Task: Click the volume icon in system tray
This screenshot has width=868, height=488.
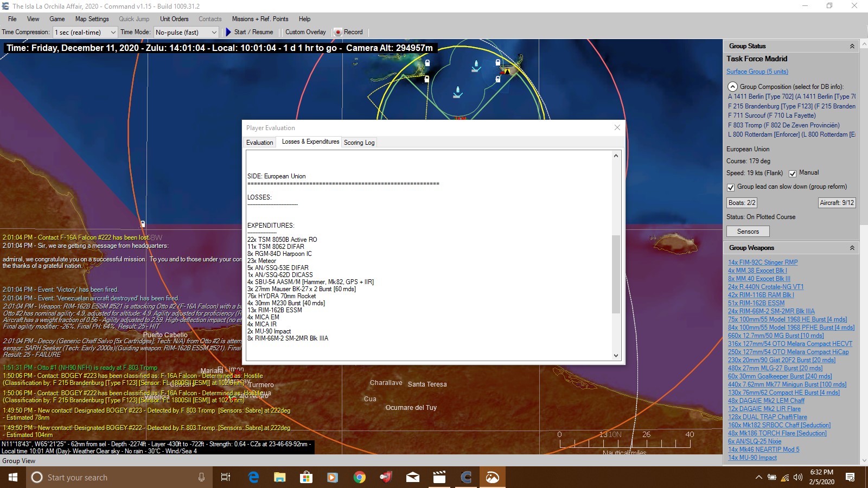Action: (x=798, y=478)
